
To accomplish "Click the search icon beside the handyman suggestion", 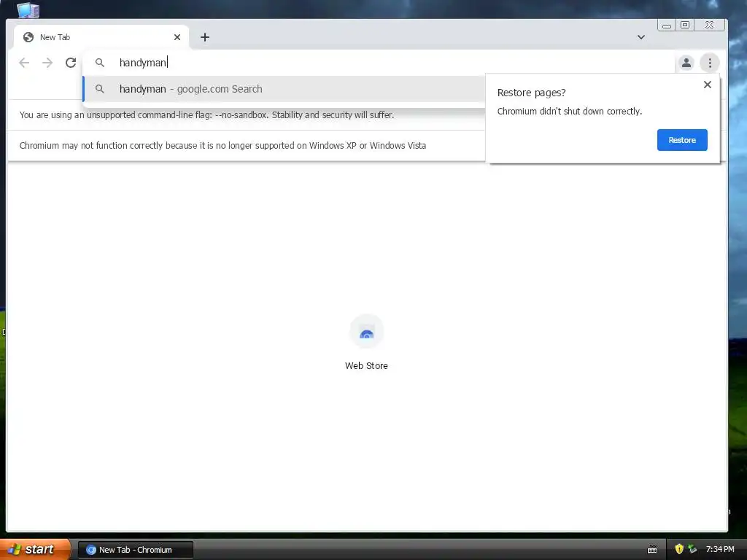I will (x=99, y=88).
